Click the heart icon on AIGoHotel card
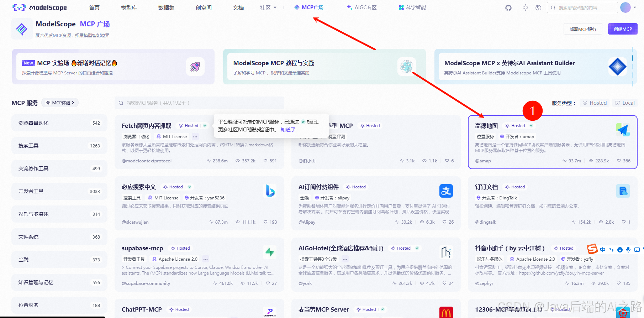The image size is (644, 318). click(x=444, y=283)
